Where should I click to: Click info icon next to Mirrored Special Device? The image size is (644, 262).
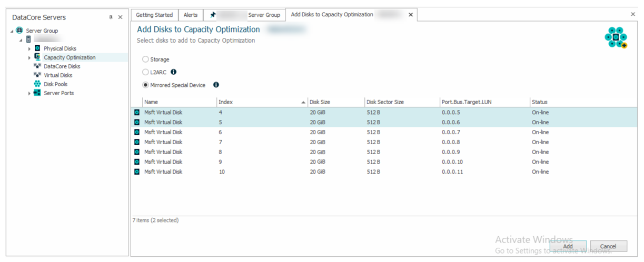[216, 85]
